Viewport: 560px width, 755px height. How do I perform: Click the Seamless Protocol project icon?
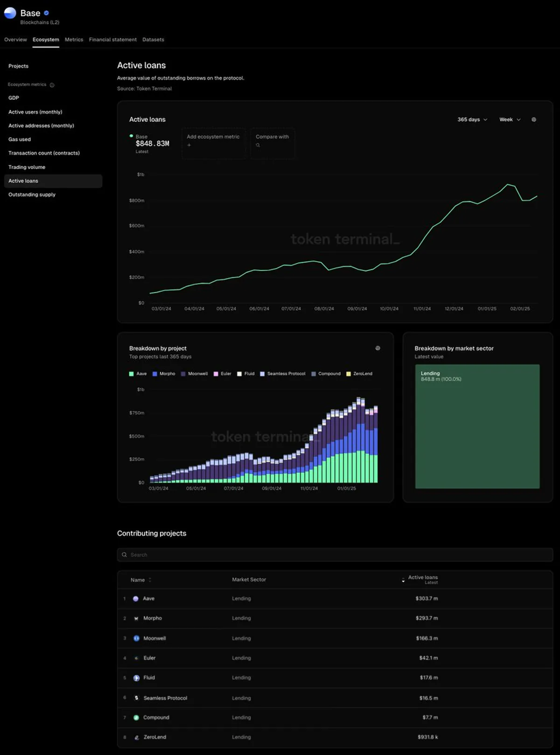(136, 698)
